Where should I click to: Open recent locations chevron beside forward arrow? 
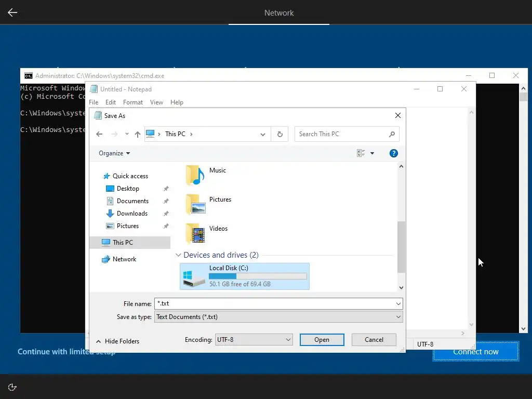127,134
